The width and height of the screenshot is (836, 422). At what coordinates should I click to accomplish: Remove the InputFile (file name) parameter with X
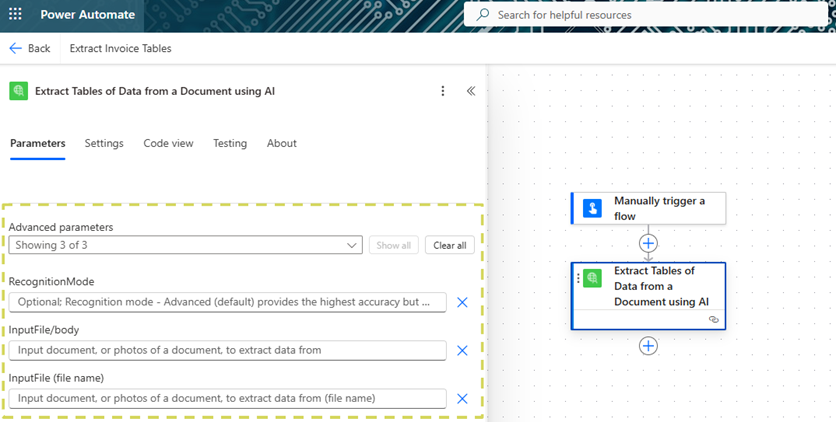click(x=462, y=398)
